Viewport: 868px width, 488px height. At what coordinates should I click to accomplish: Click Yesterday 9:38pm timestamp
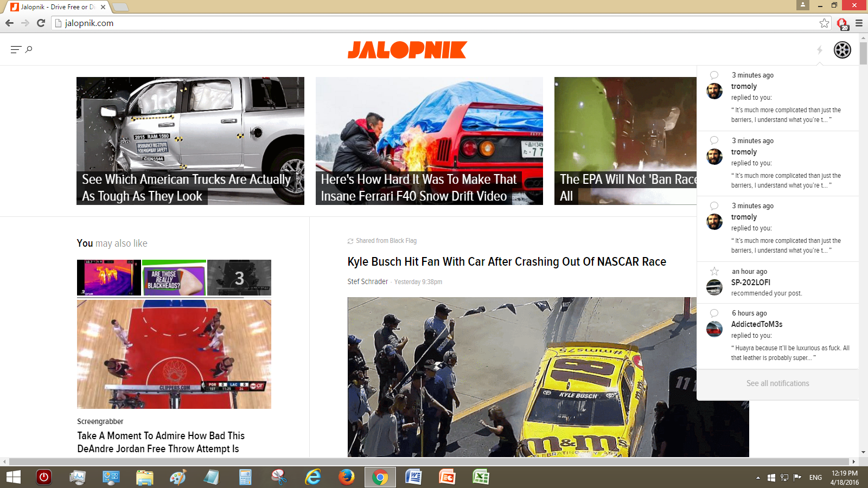pyautogui.click(x=418, y=282)
